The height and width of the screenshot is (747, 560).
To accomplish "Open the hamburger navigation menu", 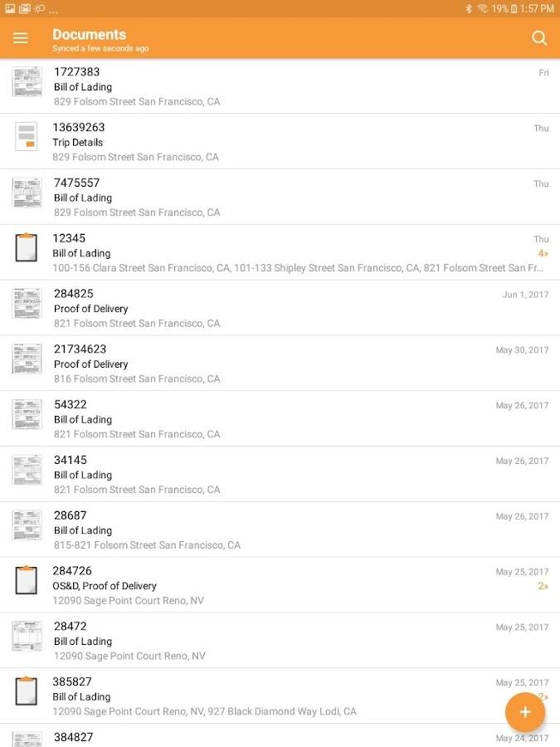I will click(x=21, y=37).
